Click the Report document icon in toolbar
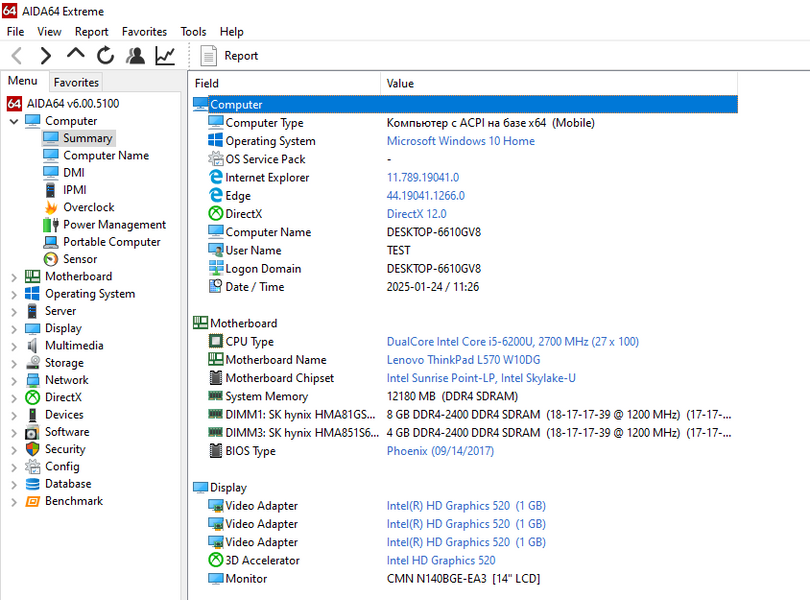The image size is (810, 600). (x=208, y=56)
